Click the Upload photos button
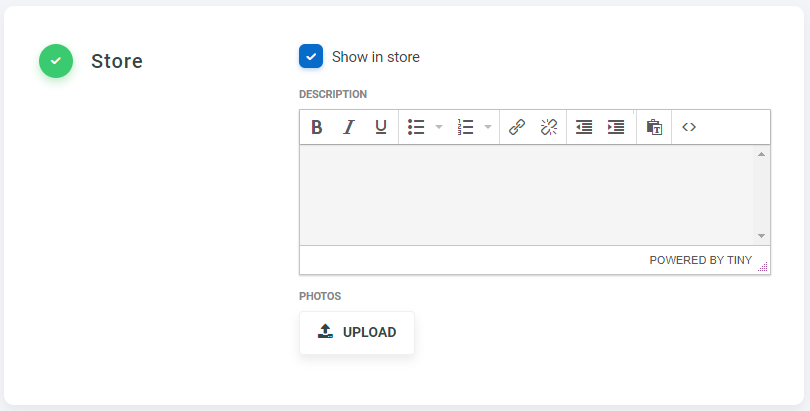 pyautogui.click(x=357, y=332)
